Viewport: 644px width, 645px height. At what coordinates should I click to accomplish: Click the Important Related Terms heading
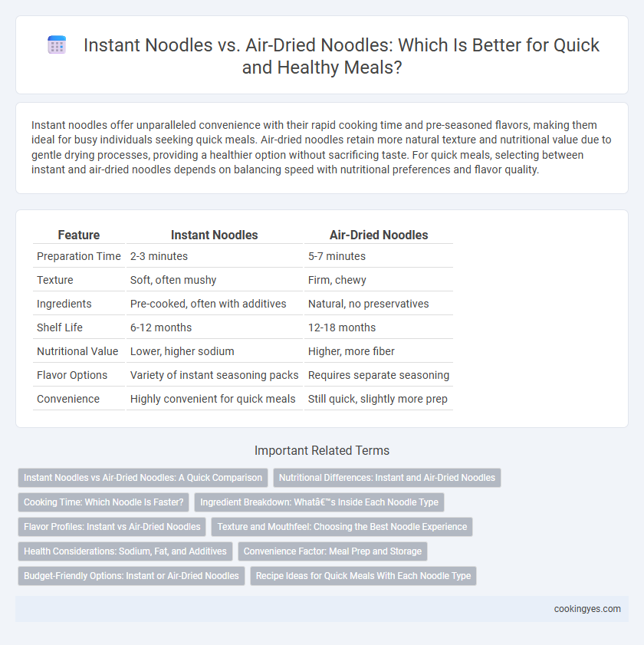click(321, 450)
